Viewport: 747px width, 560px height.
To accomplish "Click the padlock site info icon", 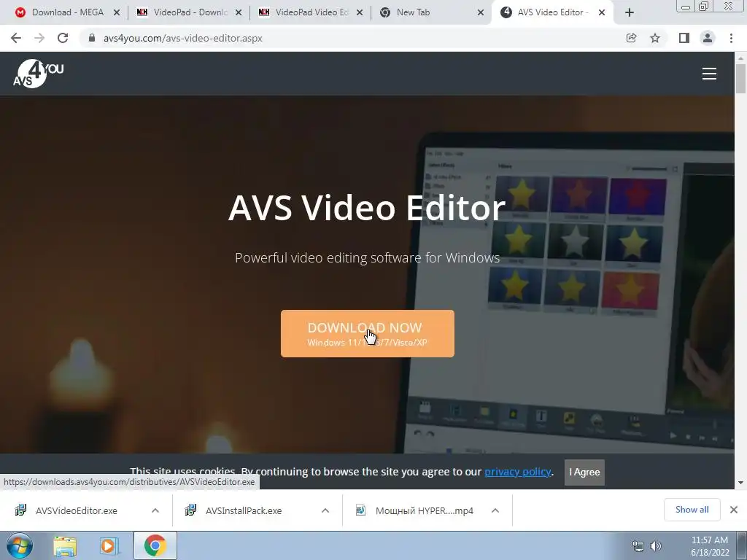I will (92, 38).
